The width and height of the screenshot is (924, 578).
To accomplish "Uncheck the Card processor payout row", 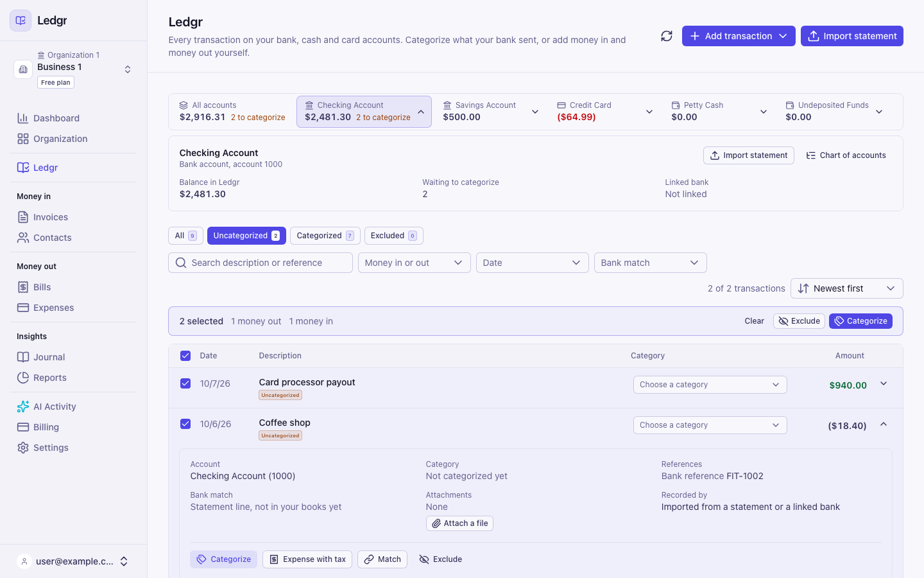I will pyautogui.click(x=185, y=383).
